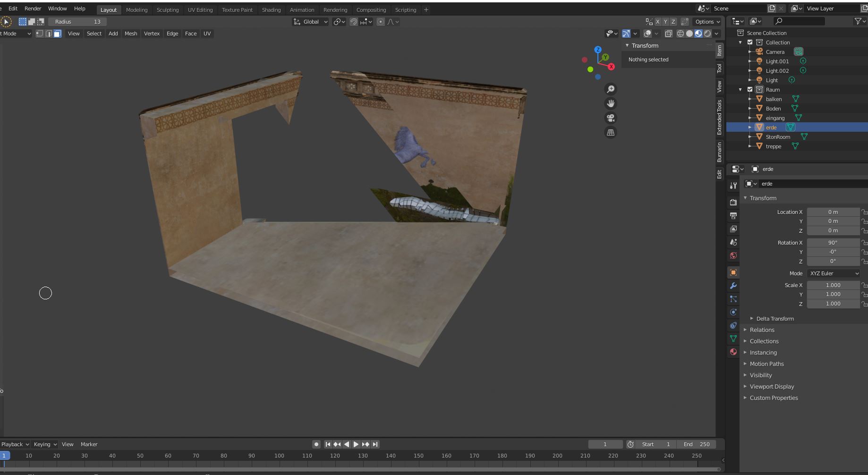
Task: Uncheck the Collection visibility checkbox
Action: [750, 42]
